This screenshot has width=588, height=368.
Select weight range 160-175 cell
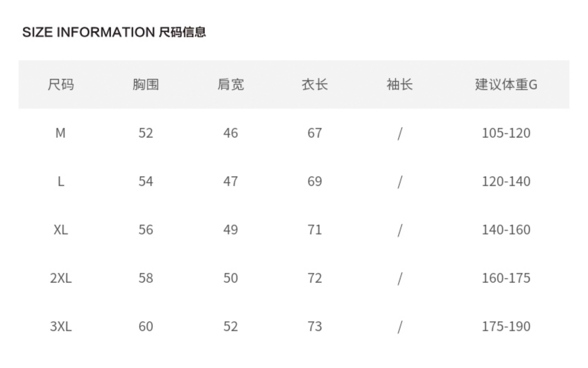click(x=506, y=278)
